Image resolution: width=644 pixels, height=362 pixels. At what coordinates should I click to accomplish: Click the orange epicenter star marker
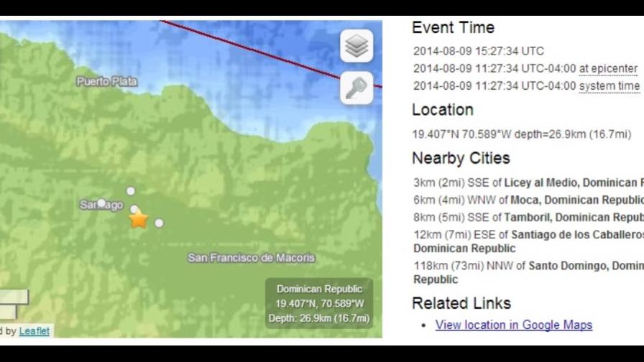click(x=139, y=219)
